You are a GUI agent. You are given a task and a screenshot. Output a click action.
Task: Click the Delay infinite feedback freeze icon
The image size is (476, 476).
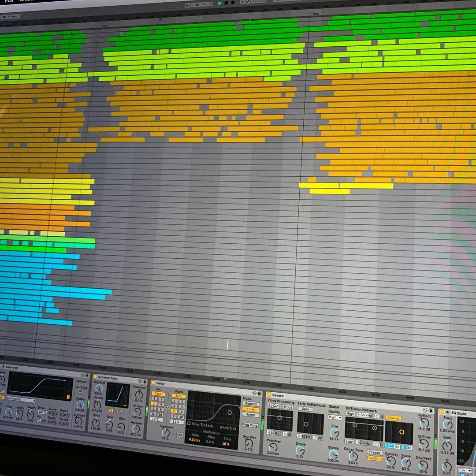179,435
